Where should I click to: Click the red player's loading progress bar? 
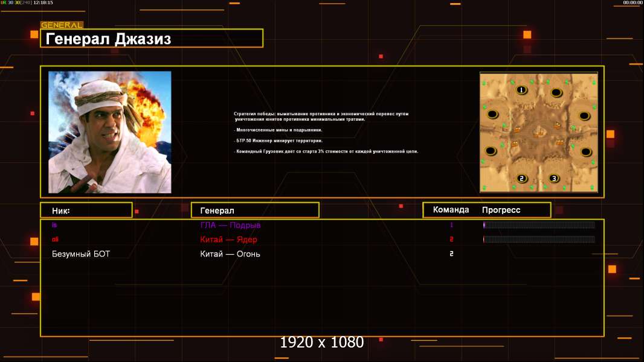(x=539, y=240)
